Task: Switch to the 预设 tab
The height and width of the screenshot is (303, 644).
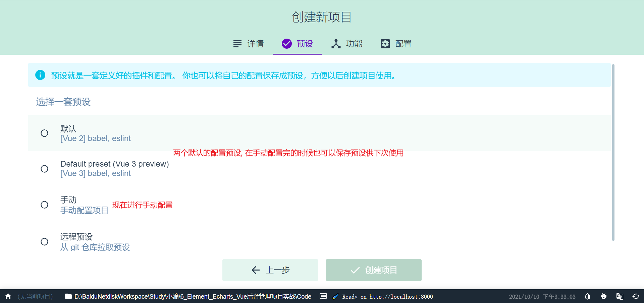Action: pos(297,44)
